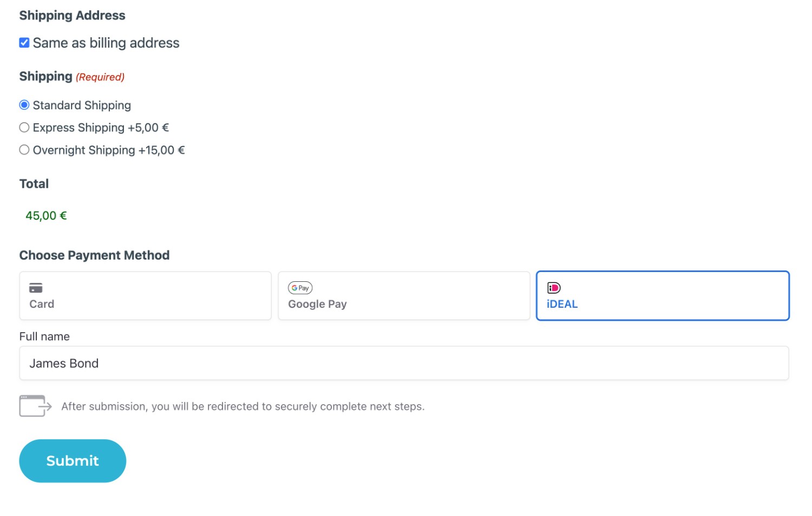Click the redirect browser arrow icon
The image size is (812, 516).
(36, 406)
